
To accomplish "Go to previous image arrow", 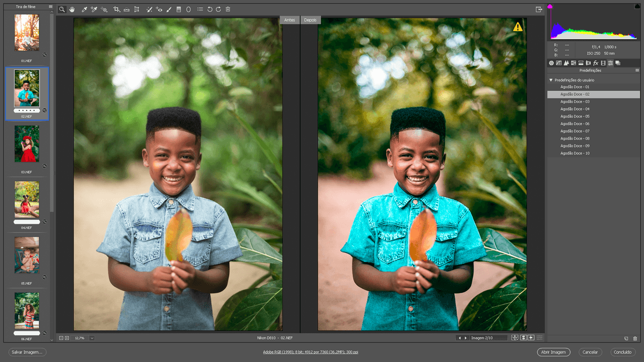I will point(459,338).
